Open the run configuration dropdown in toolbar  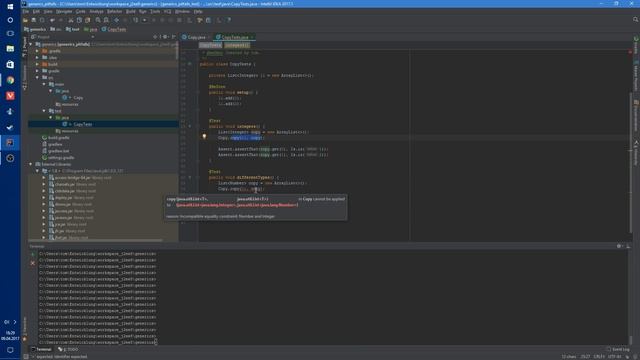(144, 20)
